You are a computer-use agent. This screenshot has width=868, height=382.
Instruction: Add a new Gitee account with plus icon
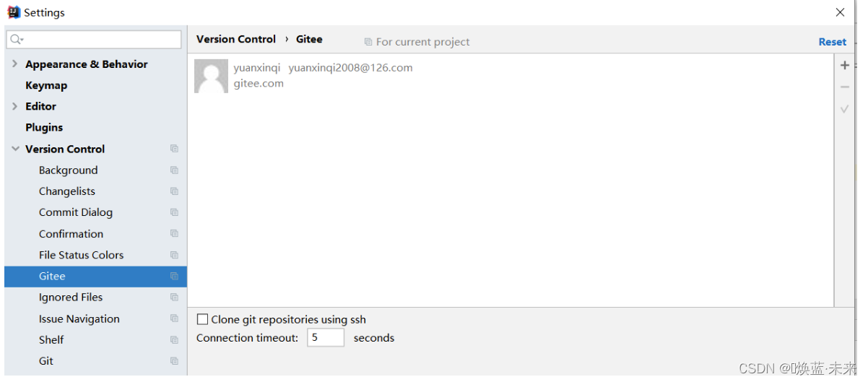[x=844, y=66]
